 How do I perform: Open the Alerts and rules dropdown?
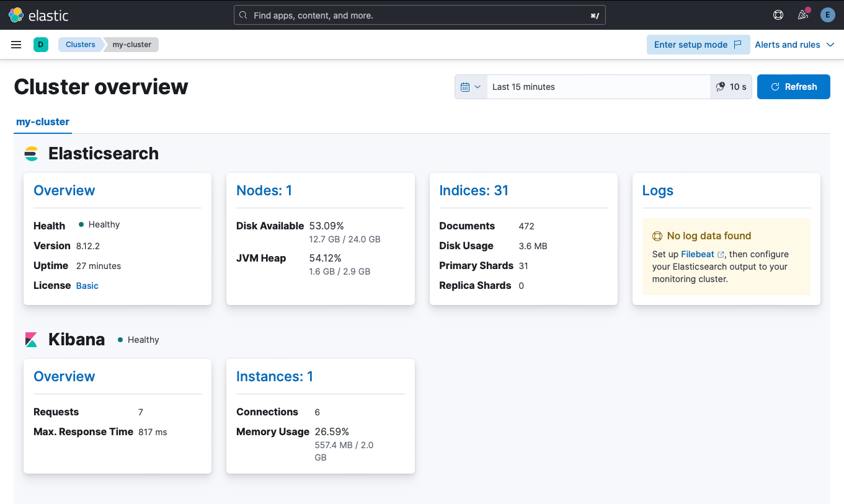(794, 45)
